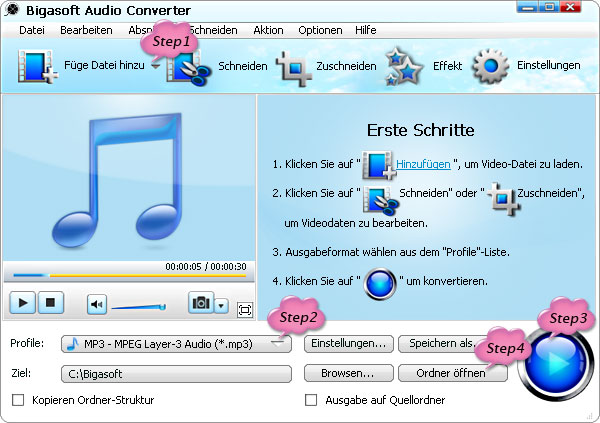Image resolution: width=600 pixels, height=423 pixels.
Task: Click the time display 00:00:05 / 00:00:30
Action: 206,266
